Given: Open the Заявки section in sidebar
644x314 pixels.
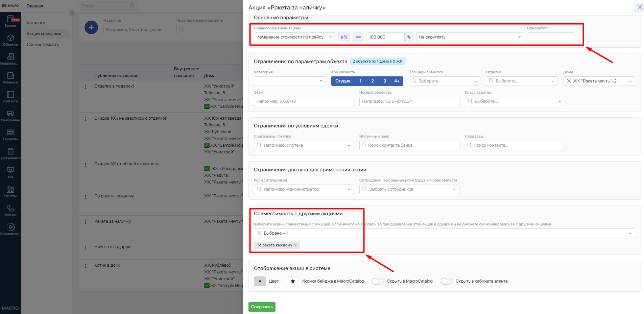Looking at the screenshot, I should pyautogui.click(x=10, y=21).
